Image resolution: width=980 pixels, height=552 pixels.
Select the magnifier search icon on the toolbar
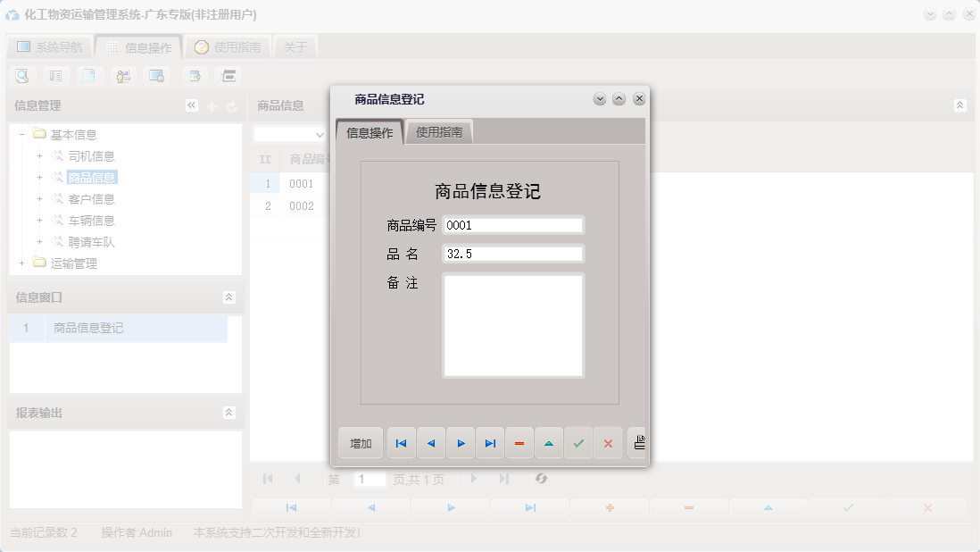[21, 76]
